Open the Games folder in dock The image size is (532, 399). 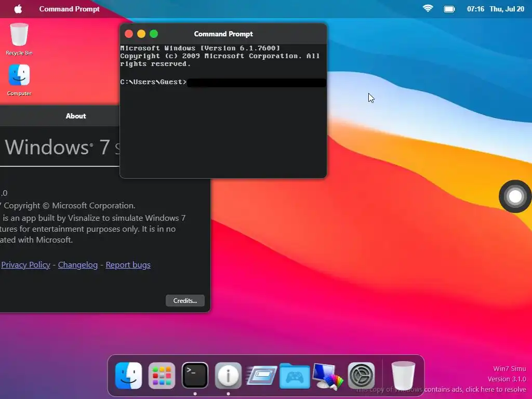tap(295, 376)
